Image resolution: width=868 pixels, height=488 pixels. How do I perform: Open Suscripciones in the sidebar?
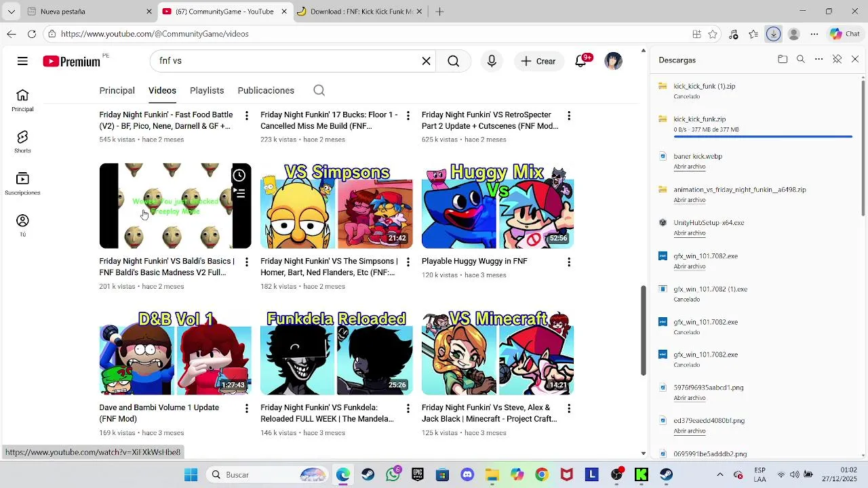(22, 184)
